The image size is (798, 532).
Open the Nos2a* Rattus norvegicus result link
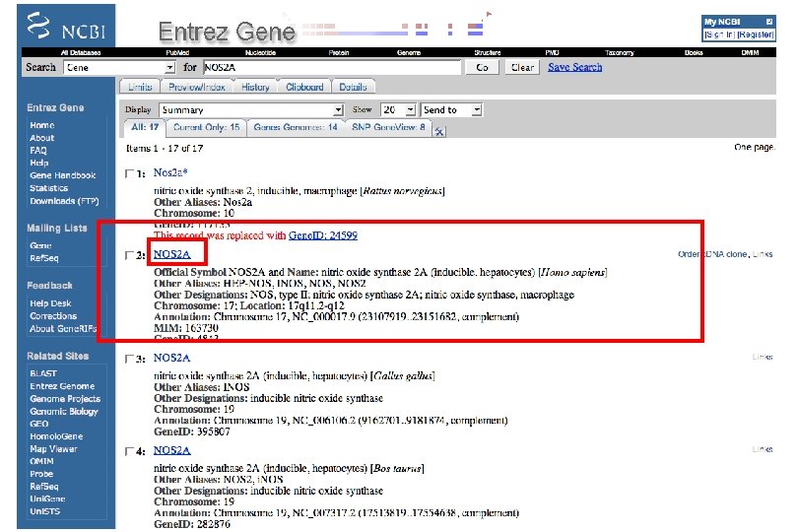(170, 173)
